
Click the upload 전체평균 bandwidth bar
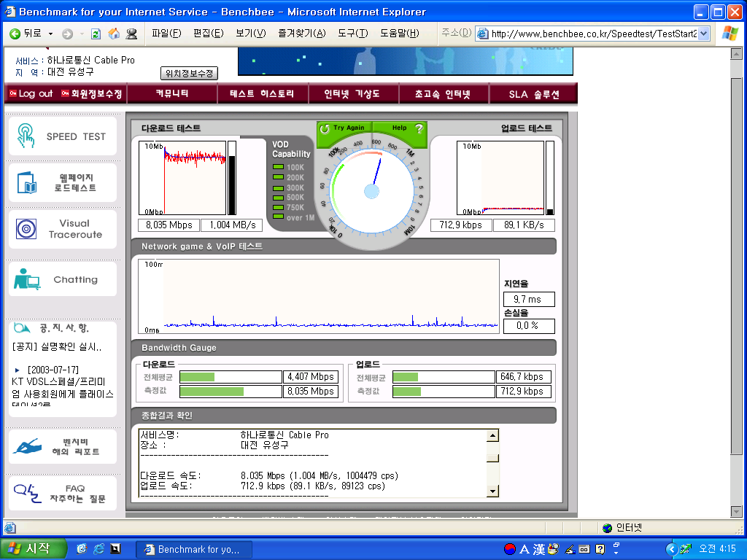[444, 377]
